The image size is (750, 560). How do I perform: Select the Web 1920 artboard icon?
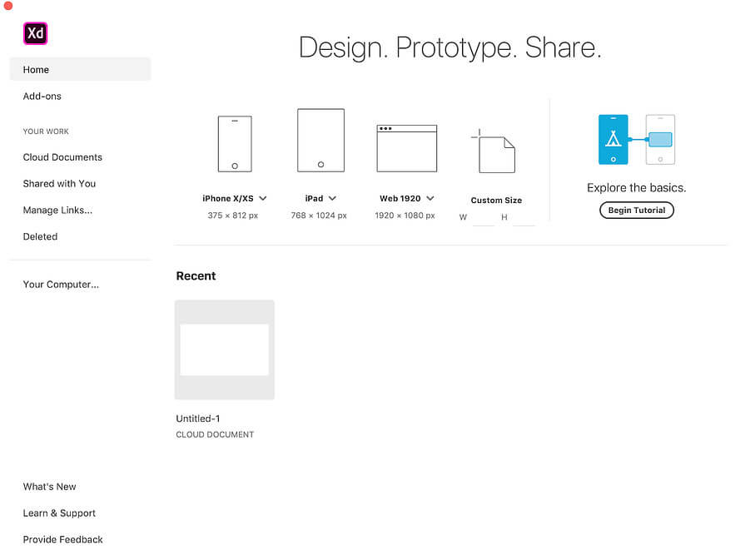(406, 148)
